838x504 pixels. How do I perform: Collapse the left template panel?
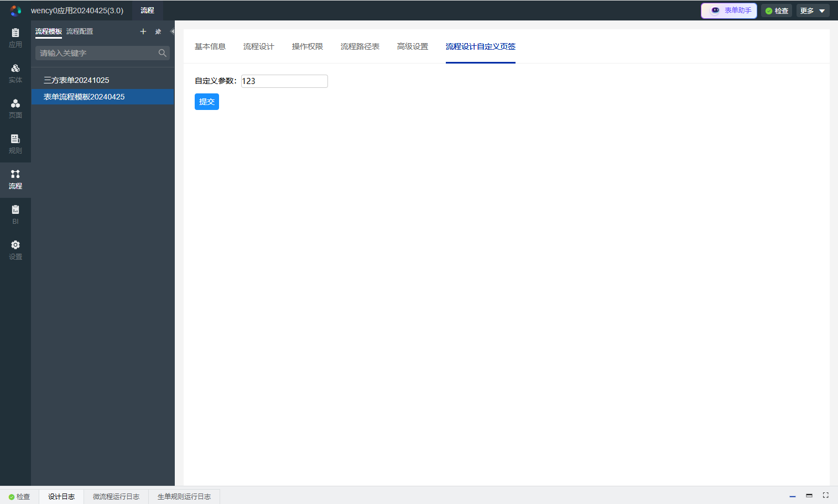click(172, 32)
